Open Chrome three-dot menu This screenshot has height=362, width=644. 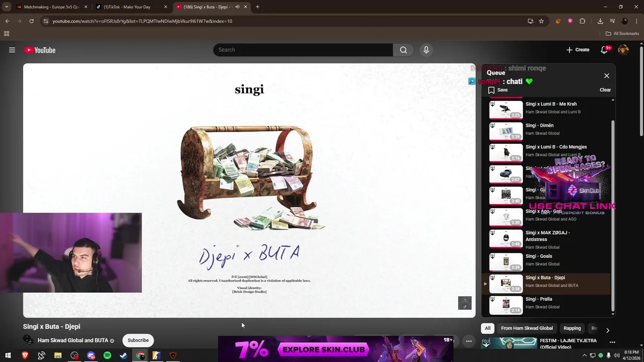click(x=636, y=21)
